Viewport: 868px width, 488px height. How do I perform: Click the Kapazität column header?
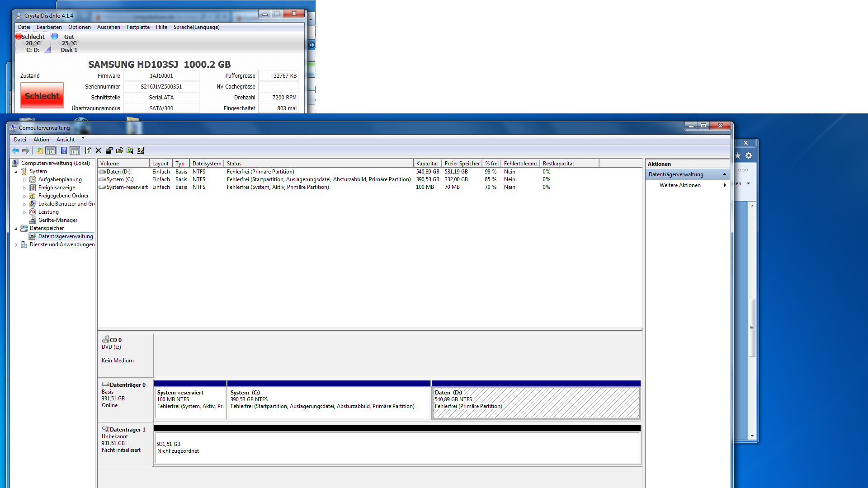[x=427, y=164]
